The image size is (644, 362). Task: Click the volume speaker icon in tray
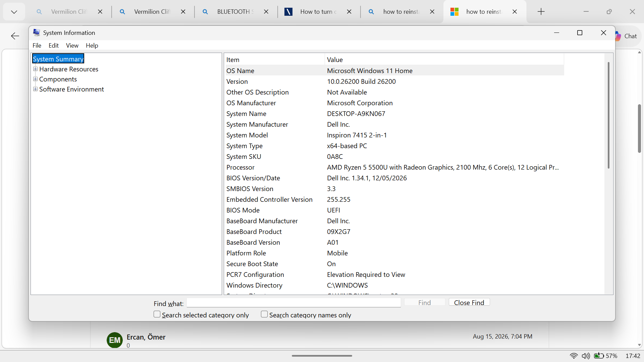pos(586,356)
